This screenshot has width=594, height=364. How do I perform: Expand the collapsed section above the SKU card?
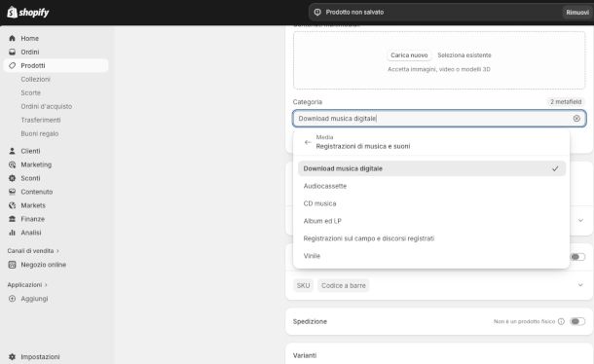click(580, 221)
